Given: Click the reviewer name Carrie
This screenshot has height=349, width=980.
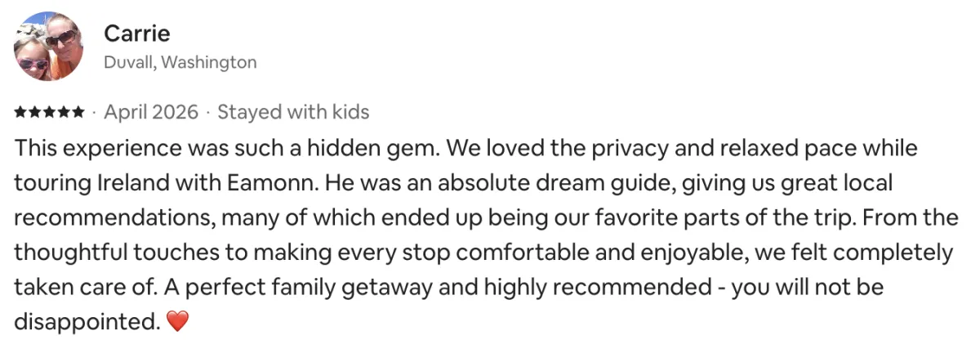Looking at the screenshot, I should tap(136, 34).
